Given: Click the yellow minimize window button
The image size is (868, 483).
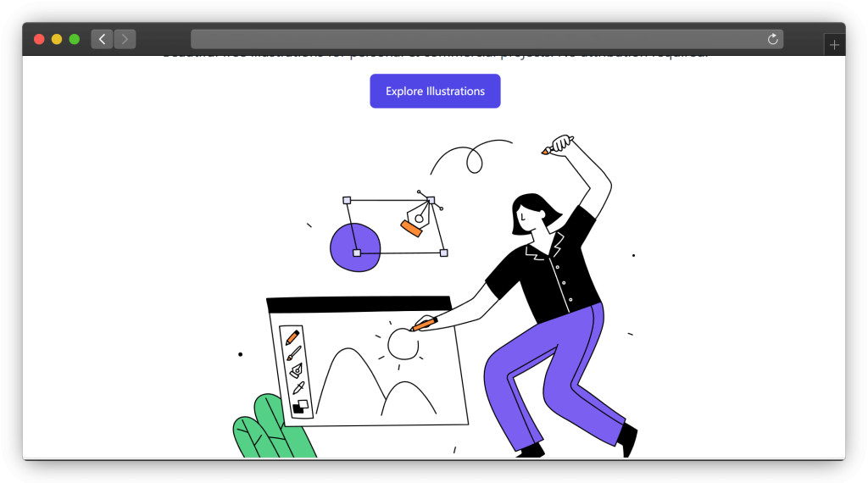Looking at the screenshot, I should (x=57, y=39).
